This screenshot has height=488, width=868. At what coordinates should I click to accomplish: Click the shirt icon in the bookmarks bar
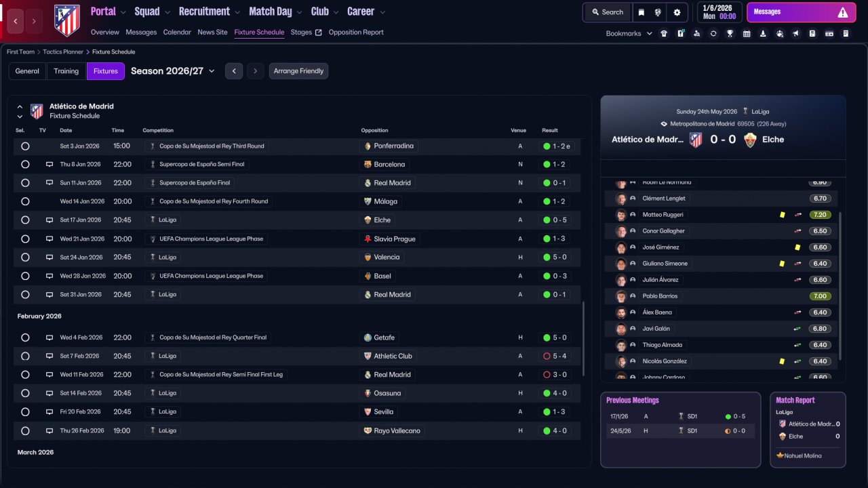663,33
